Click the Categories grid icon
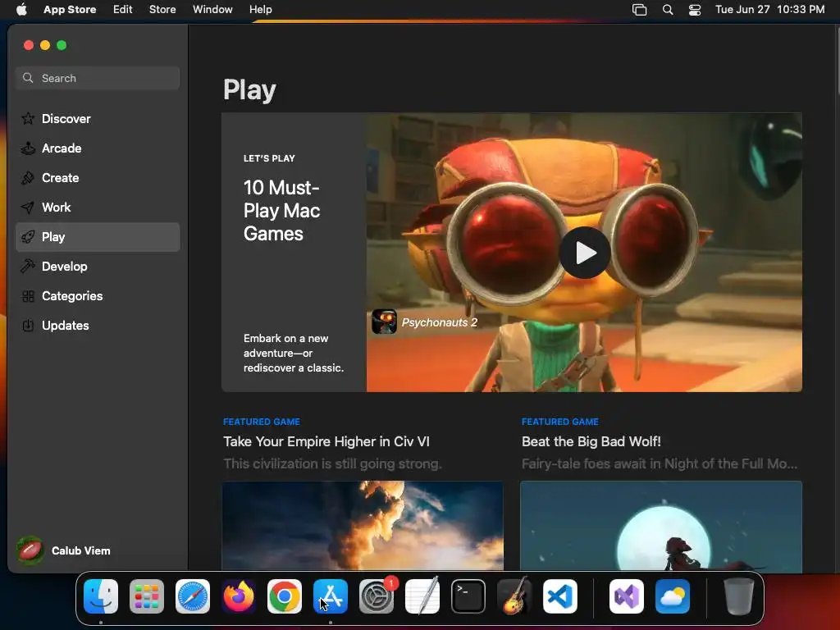This screenshot has width=840, height=630. 28,296
